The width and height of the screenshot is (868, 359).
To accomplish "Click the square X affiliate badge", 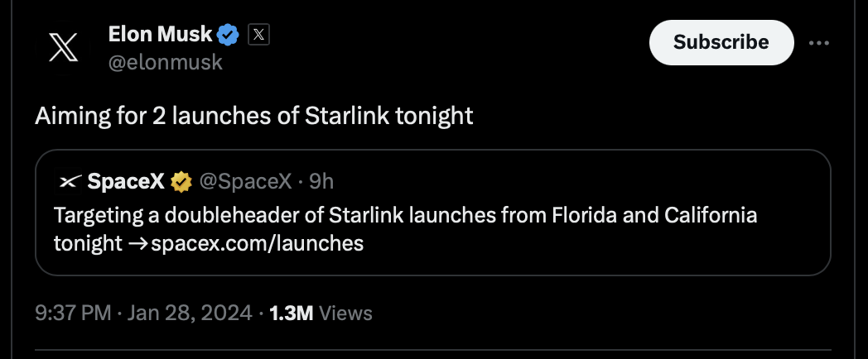I will pyautogui.click(x=258, y=35).
